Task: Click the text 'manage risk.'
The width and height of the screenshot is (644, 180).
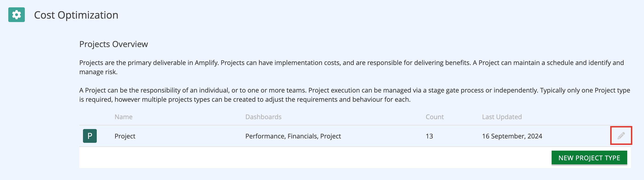Action: coord(98,72)
